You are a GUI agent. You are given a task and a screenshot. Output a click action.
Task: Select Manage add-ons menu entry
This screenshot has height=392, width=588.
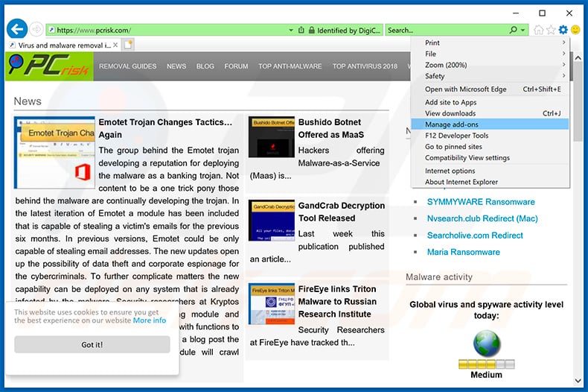490,124
